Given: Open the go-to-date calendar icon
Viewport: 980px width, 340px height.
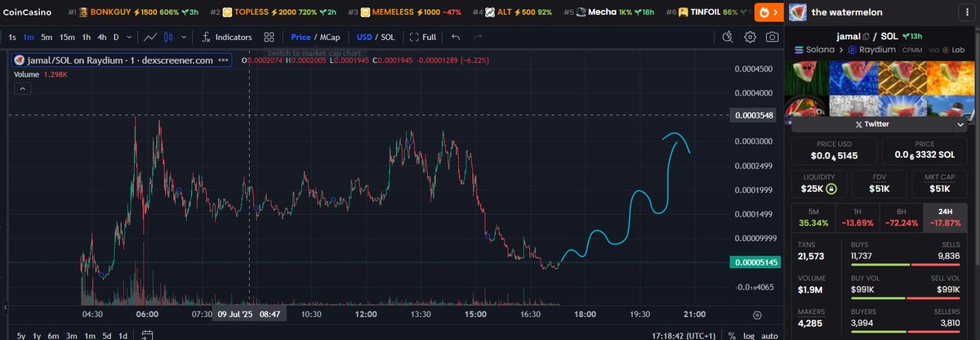Looking at the screenshot, I should [148, 334].
